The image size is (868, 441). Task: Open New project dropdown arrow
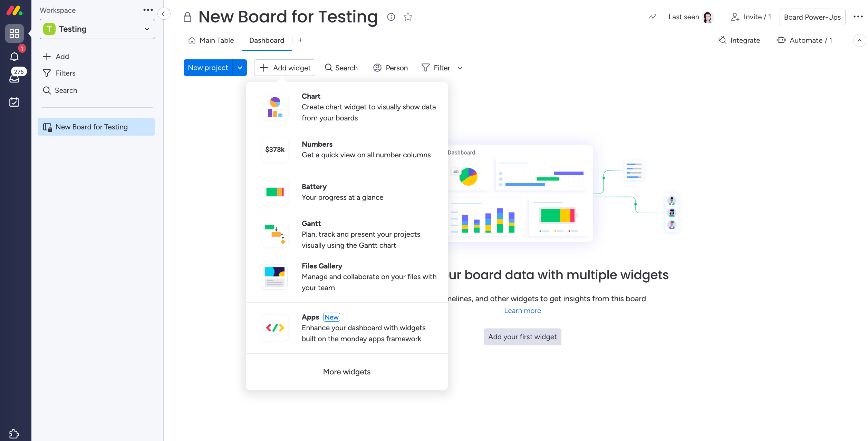(x=240, y=68)
